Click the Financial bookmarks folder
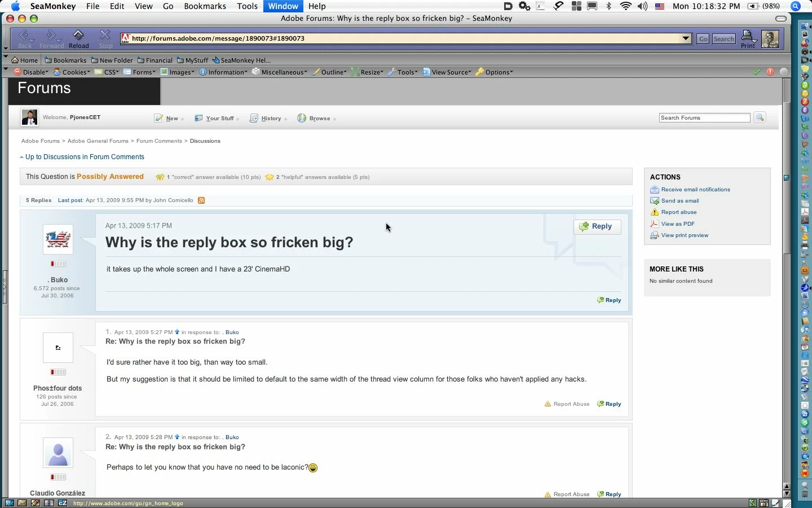The width and height of the screenshot is (812, 508). pyautogui.click(x=155, y=60)
